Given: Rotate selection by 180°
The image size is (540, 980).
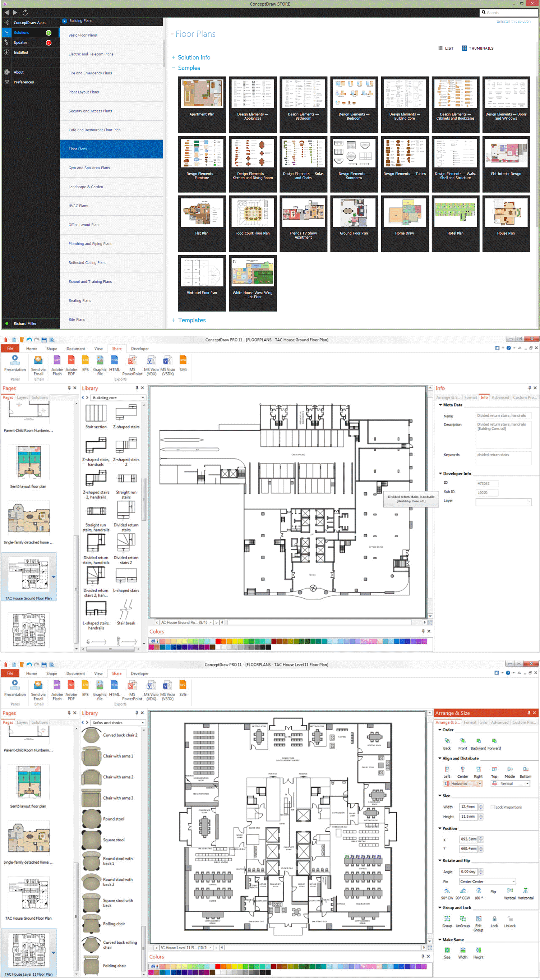Looking at the screenshot, I should [x=479, y=894].
